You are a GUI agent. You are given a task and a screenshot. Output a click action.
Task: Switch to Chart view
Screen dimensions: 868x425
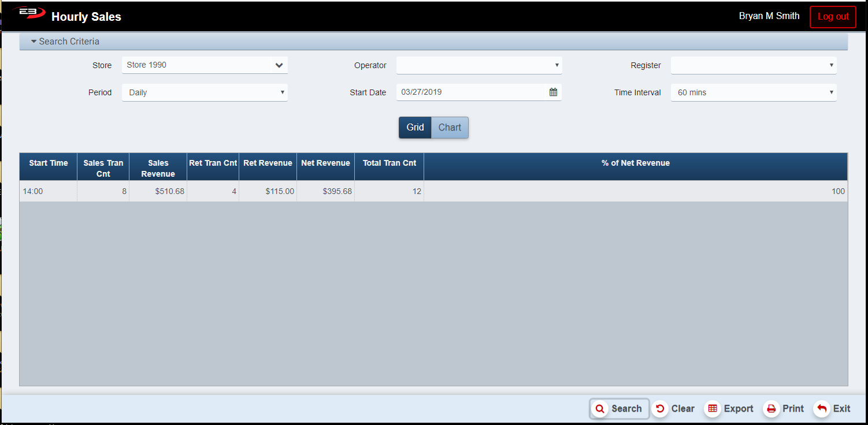pyautogui.click(x=450, y=128)
